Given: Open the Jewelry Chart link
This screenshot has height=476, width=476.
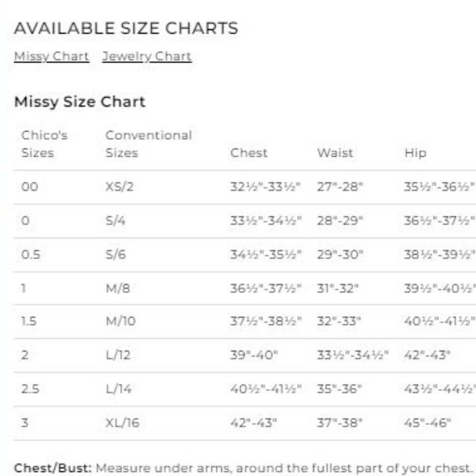Looking at the screenshot, I should pyautogui.click(x=147, y=57).
